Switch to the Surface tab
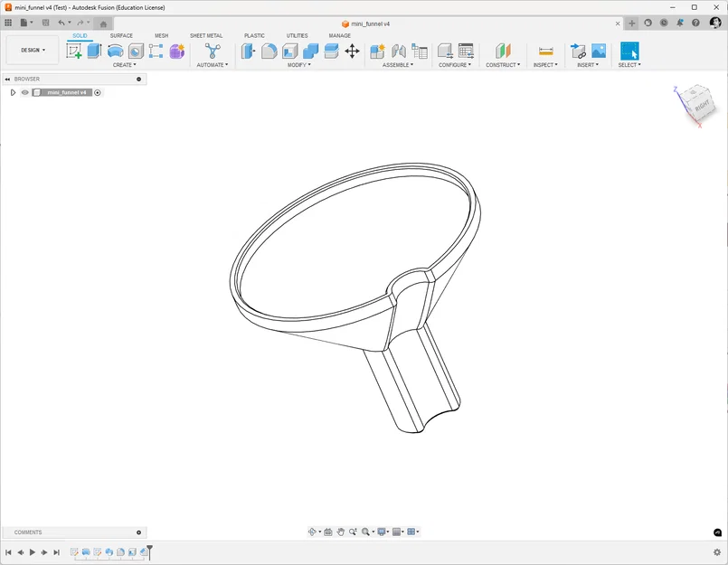 coord(121,36)
